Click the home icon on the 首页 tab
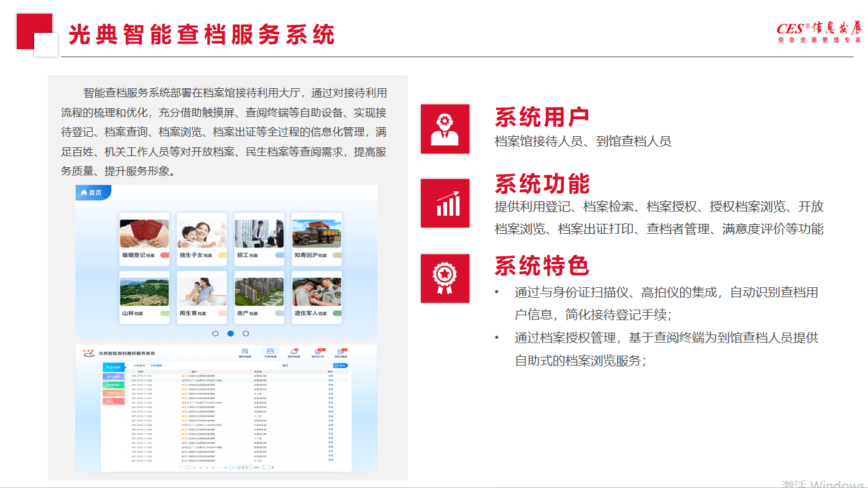 [x=84, y=193]
